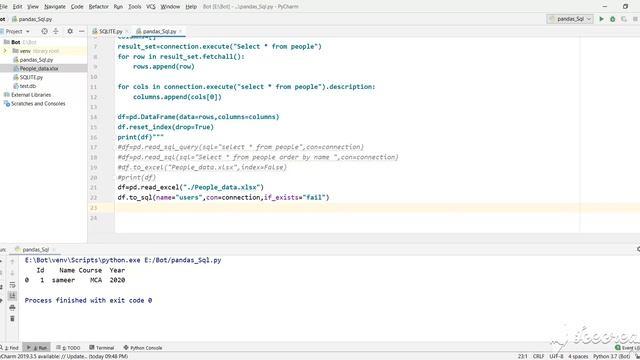Open Project panel settings gear
The height and width of the screenshot is (360, 640).
(70, 31)
